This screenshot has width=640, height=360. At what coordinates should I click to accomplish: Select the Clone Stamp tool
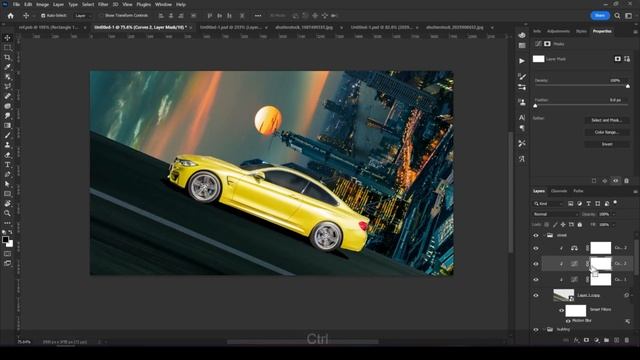tap(7, 145)
